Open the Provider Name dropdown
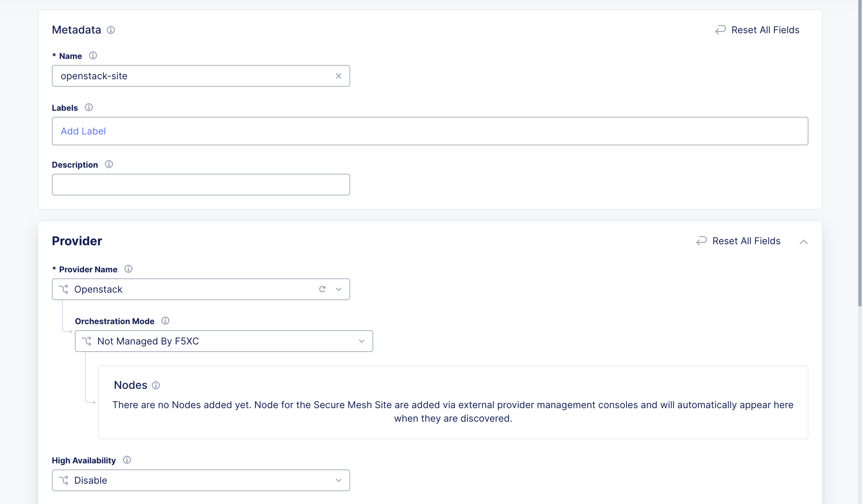The height and width of the screenshot is (504, 863). coord(339,290)
